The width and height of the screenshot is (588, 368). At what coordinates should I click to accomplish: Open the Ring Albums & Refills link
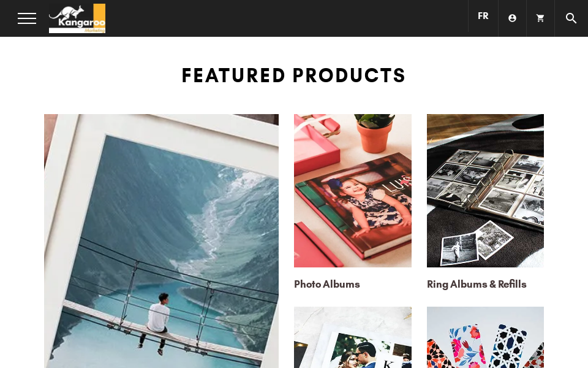(477, 284)
